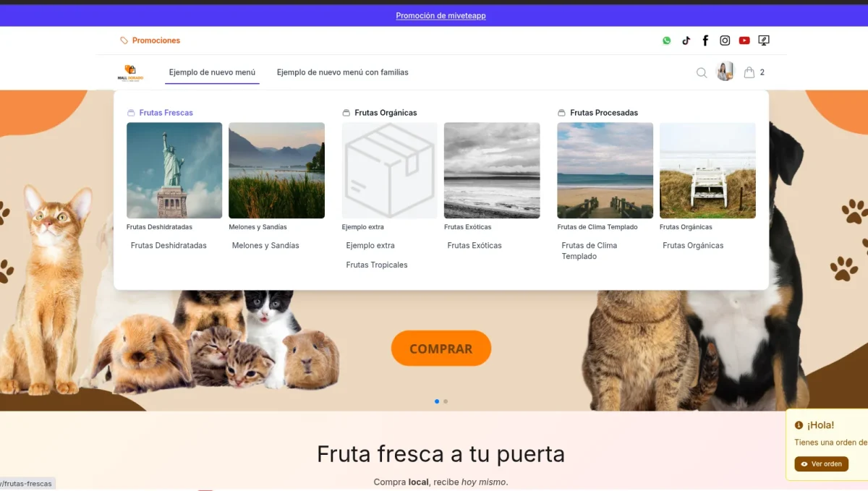Click the monitor-with-link icon in the header
This screenshot has height=491, width=868.
(x=764, y=40)
